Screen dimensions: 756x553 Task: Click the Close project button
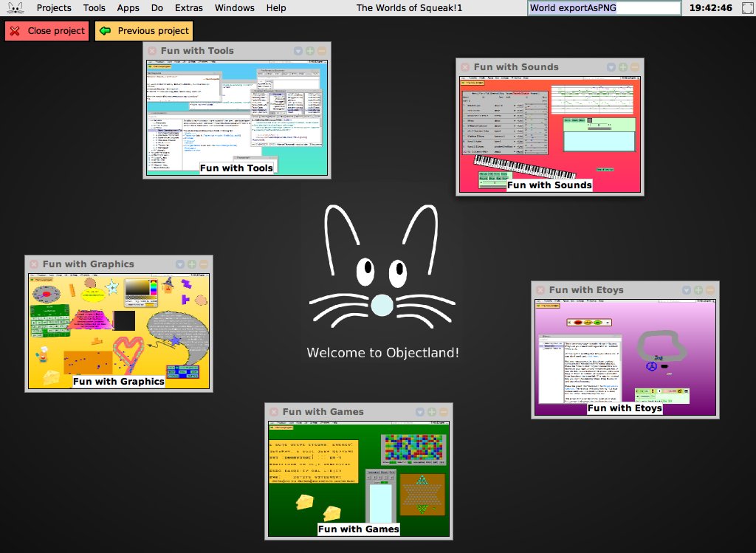click(x=47, y=31)
